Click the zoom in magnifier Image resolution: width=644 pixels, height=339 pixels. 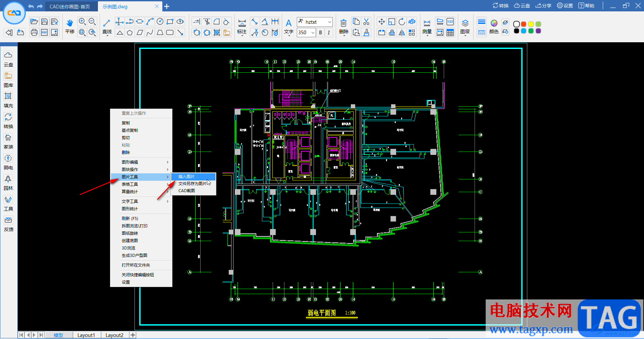[x=82, y=22]
